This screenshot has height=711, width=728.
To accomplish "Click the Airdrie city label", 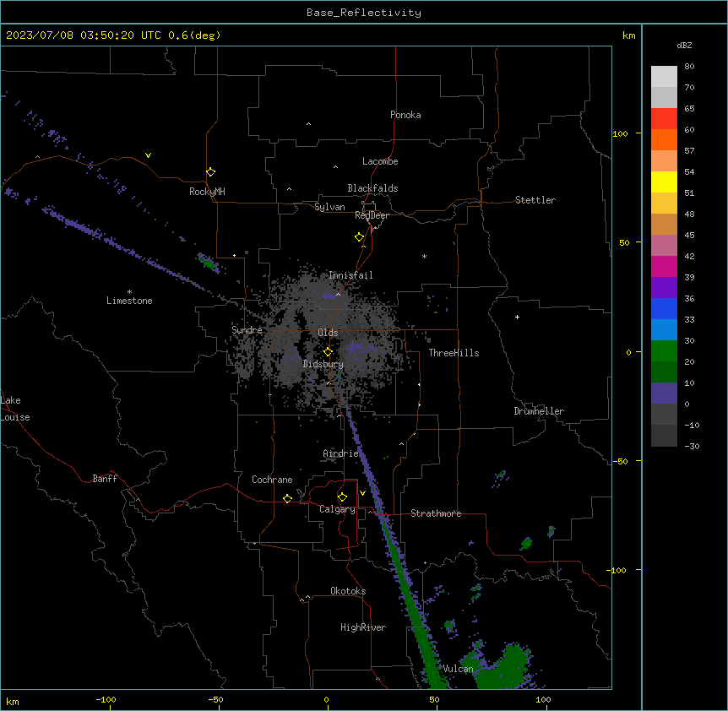I will click(340, 453).
